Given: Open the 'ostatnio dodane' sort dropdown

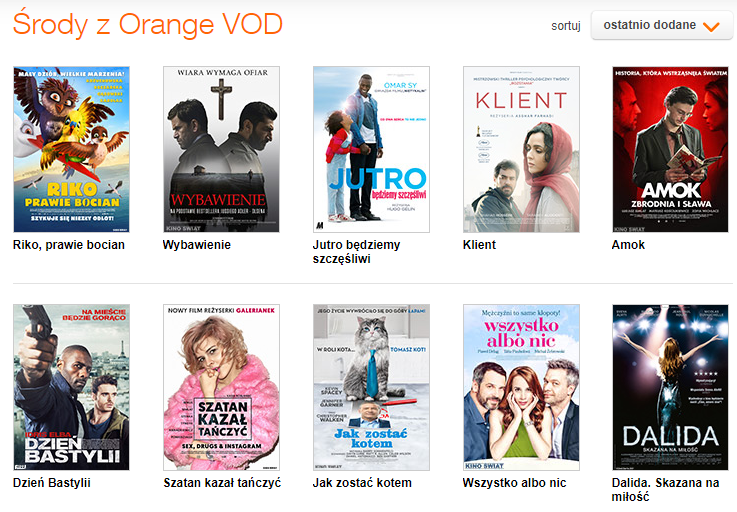Looking at the screenshot, I should pyautogui.click(x=662, y=25).
